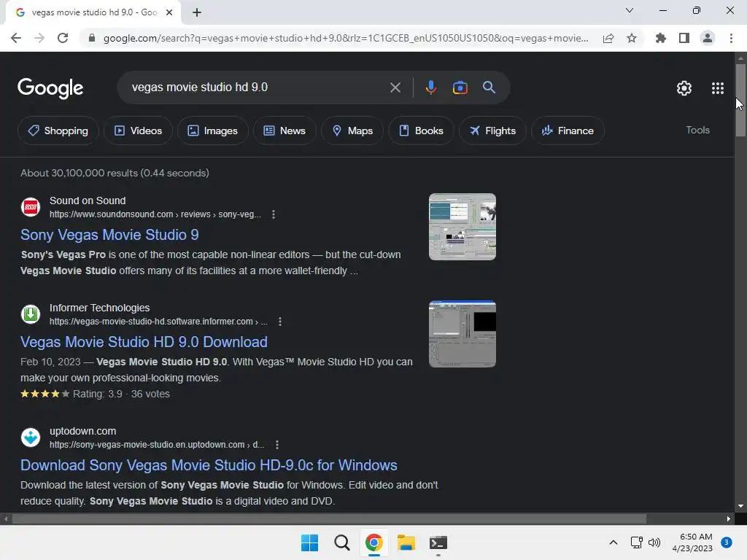This screenshot has height=560, width=747.
Task: Open Download Sony Vegas Movie Studio HD-9.0c link
Action: tap(209, 465)
